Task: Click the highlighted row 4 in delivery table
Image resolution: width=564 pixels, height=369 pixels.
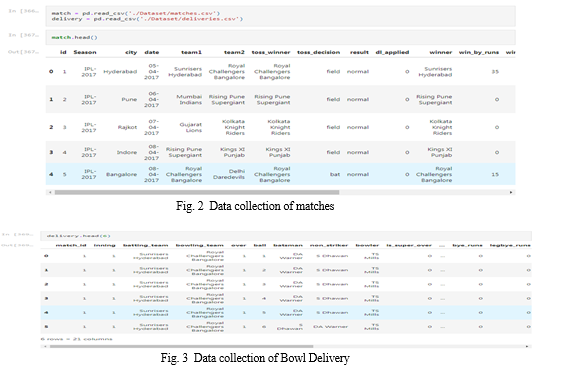Action: (x=286, y=313)
